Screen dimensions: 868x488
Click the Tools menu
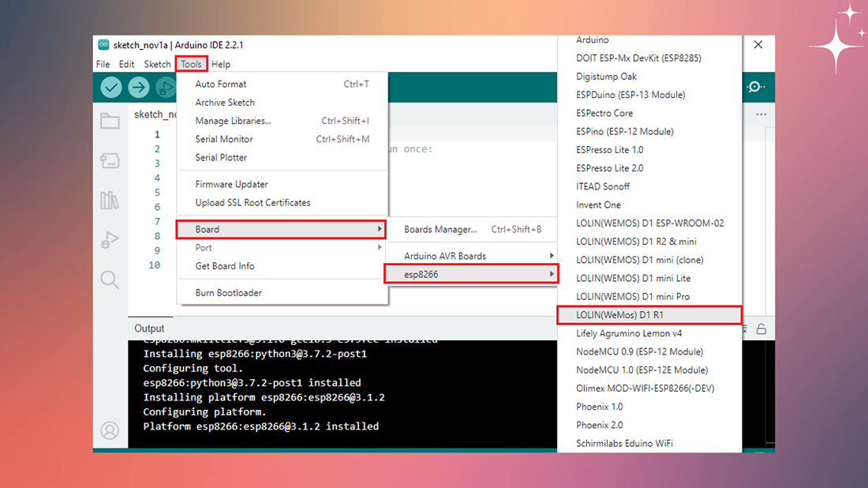point(191,64)
